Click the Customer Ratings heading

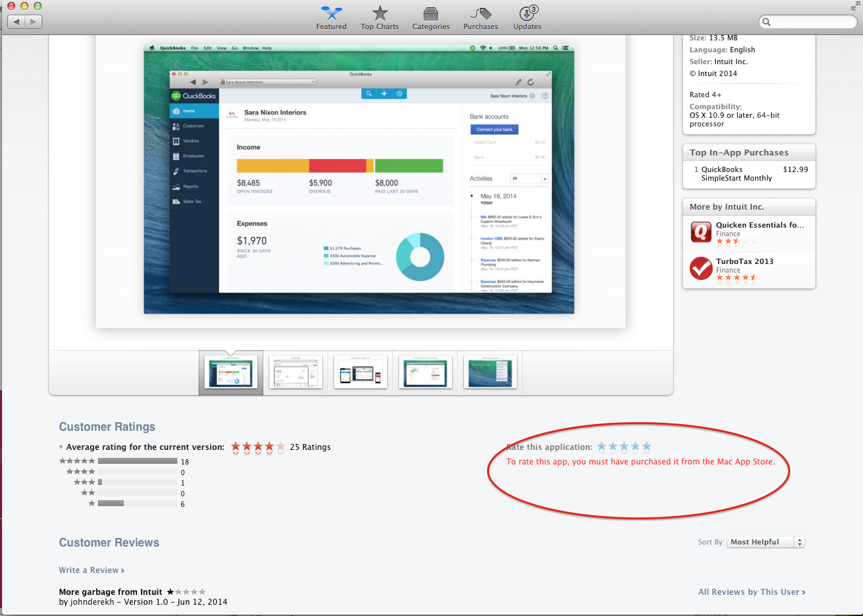(x=107, y=427)
